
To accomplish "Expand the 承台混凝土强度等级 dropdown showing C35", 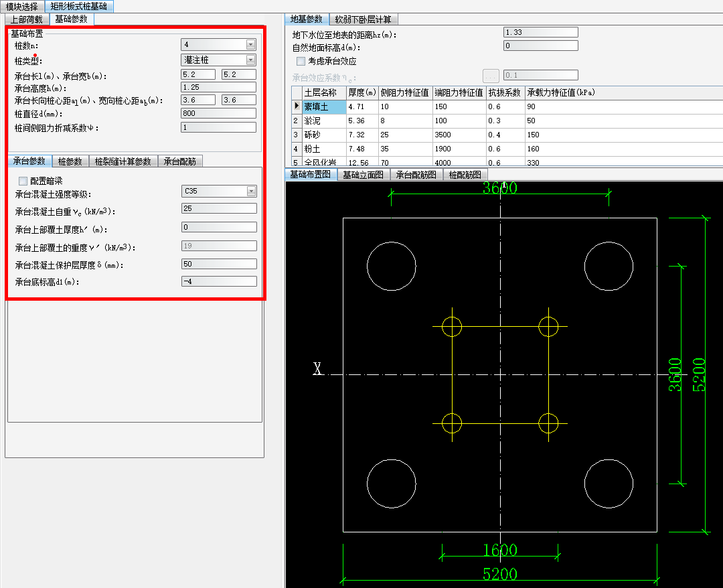I will tap(251, 191).
